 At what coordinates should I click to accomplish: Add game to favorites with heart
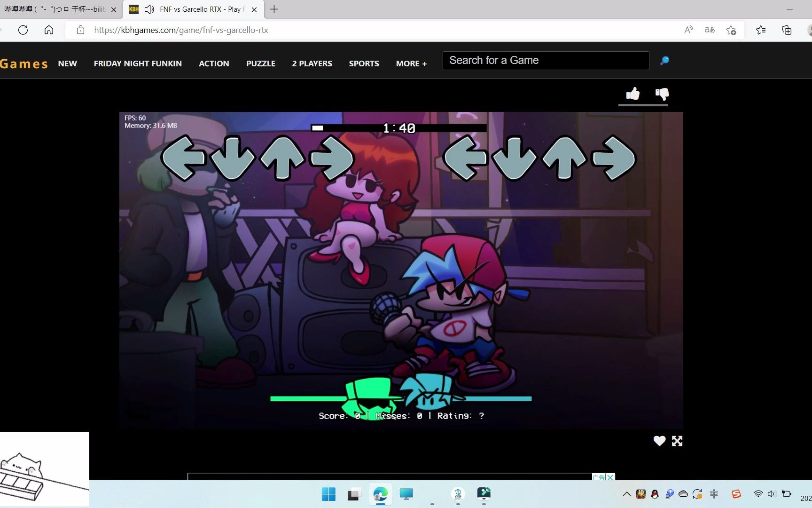point(659,441)
